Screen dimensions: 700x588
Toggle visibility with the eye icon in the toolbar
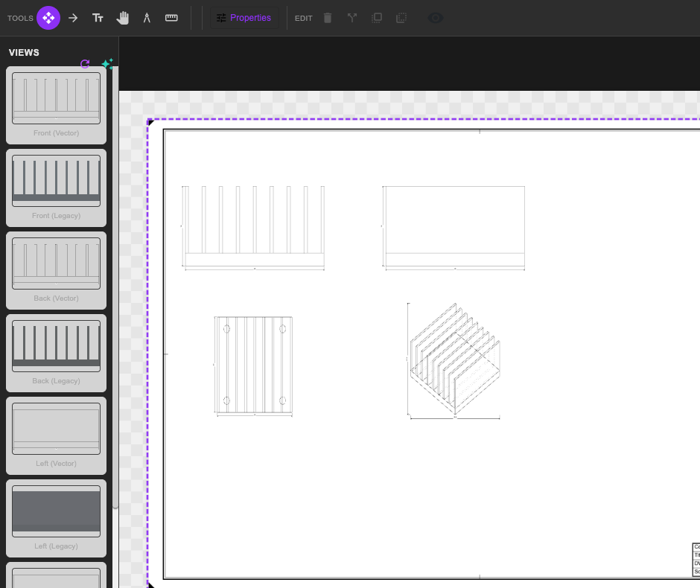435,18
